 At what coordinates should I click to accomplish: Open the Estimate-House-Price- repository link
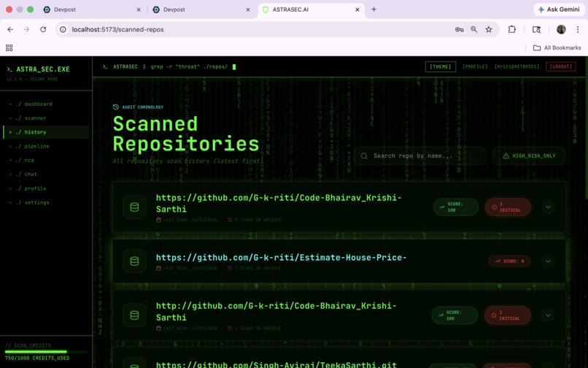click(x=282, y=257)
